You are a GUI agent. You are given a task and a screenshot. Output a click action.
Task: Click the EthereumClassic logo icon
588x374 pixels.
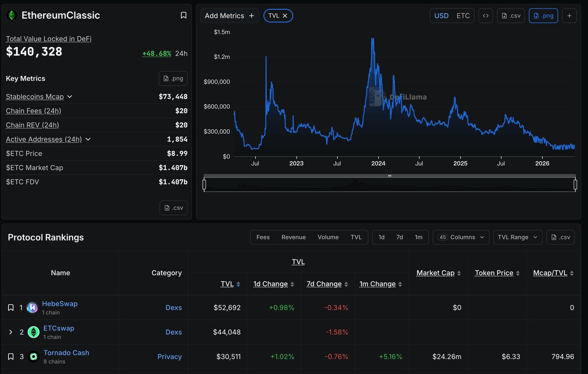(11, 16)
